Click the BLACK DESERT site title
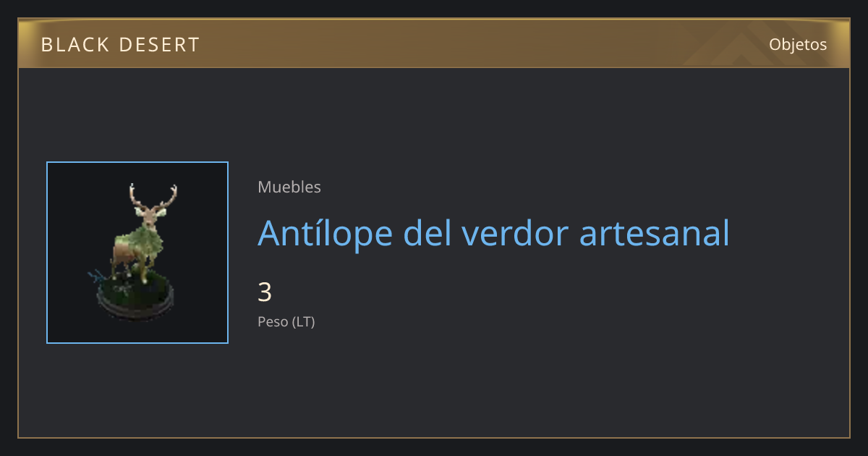Viewport: 868px width, 456px height. click(x=120, y=45)
